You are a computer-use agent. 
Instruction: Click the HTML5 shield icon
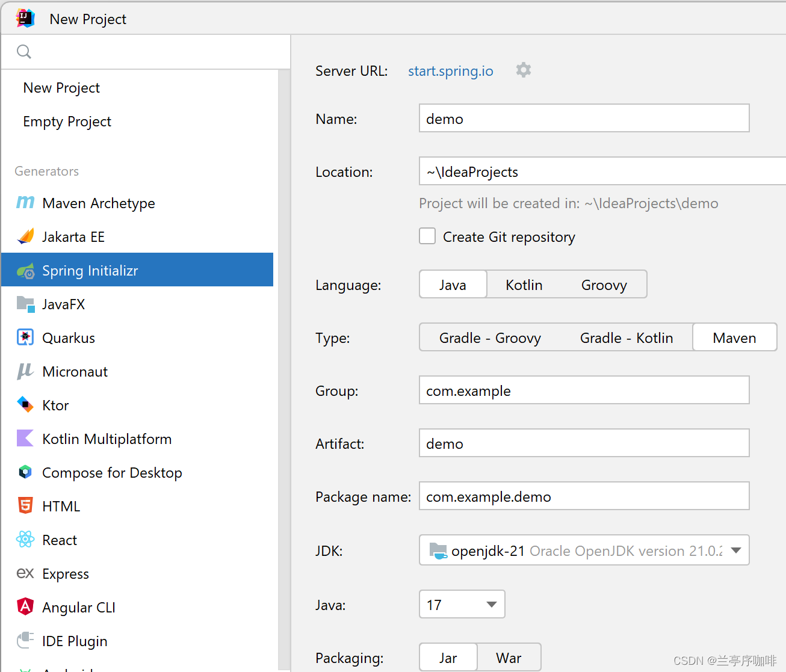click(25, 506)
